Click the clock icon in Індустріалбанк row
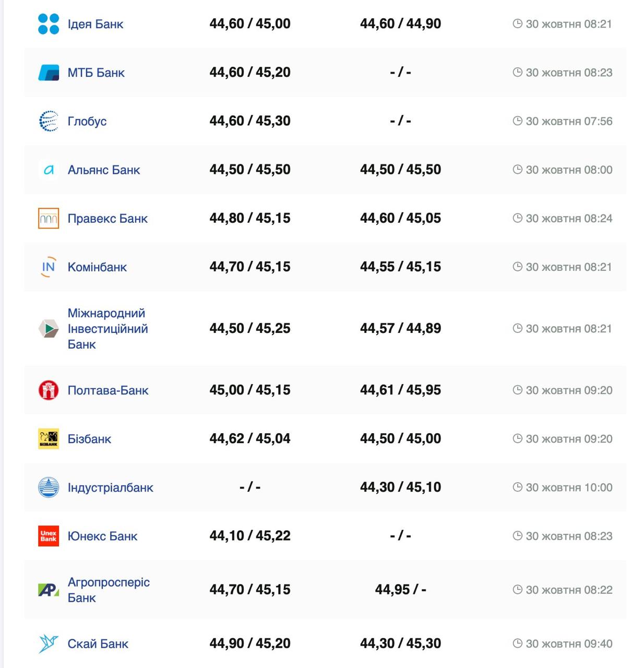644x668 pixels. pyautogui.click(x=517, y=487)
